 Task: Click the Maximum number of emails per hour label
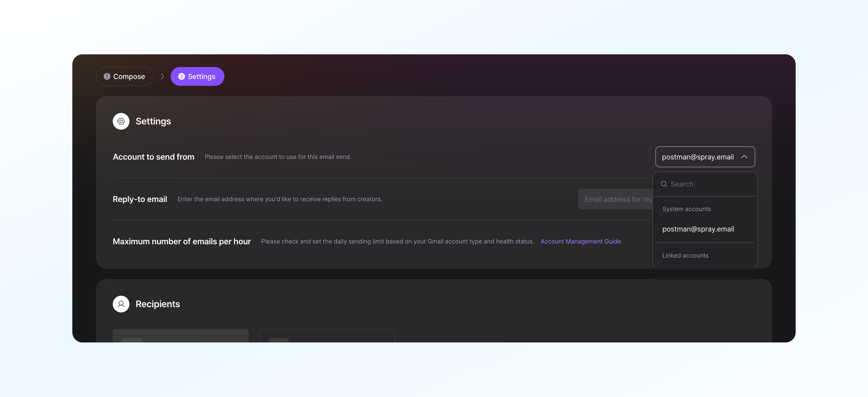[x=182, y=242]
